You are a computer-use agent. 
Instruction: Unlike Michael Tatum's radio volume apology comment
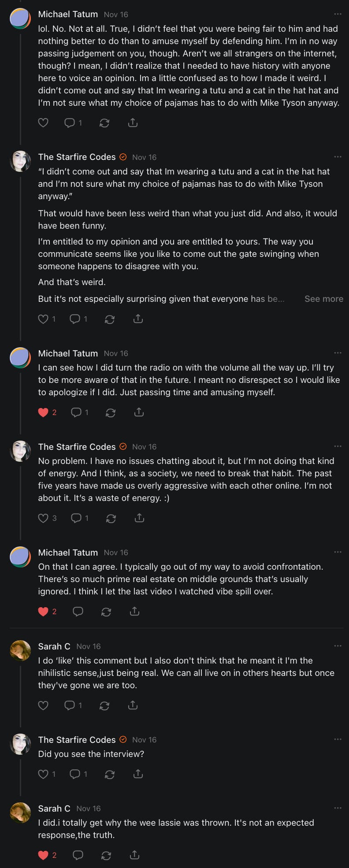pyautogui.click(x=43, y=412)
